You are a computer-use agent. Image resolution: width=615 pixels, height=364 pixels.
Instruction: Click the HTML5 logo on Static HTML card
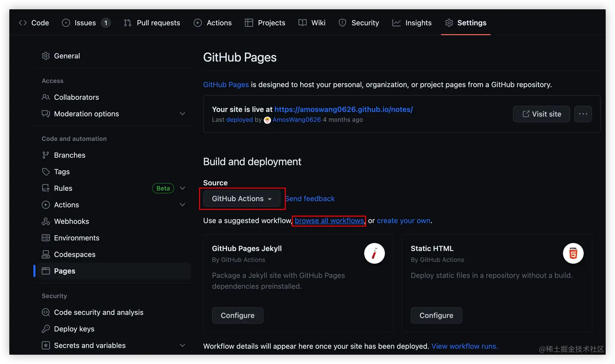pyautogui.click(x=573, y=253)
